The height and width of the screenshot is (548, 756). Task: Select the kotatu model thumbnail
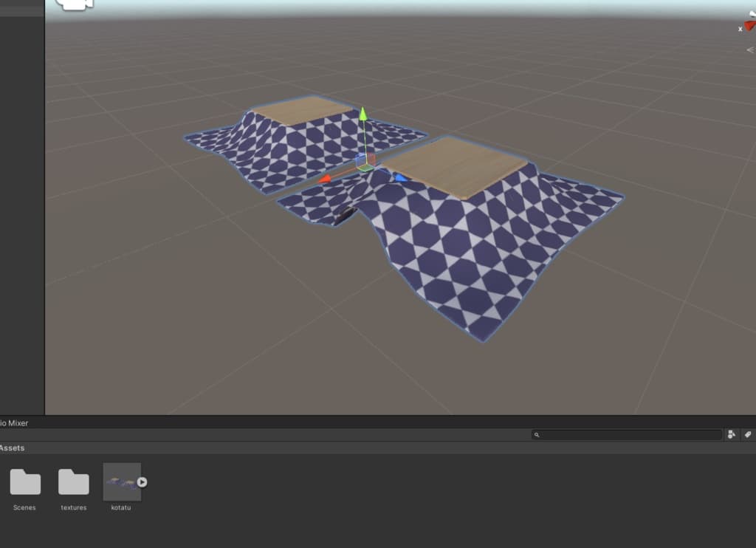(x=122, y=482)
